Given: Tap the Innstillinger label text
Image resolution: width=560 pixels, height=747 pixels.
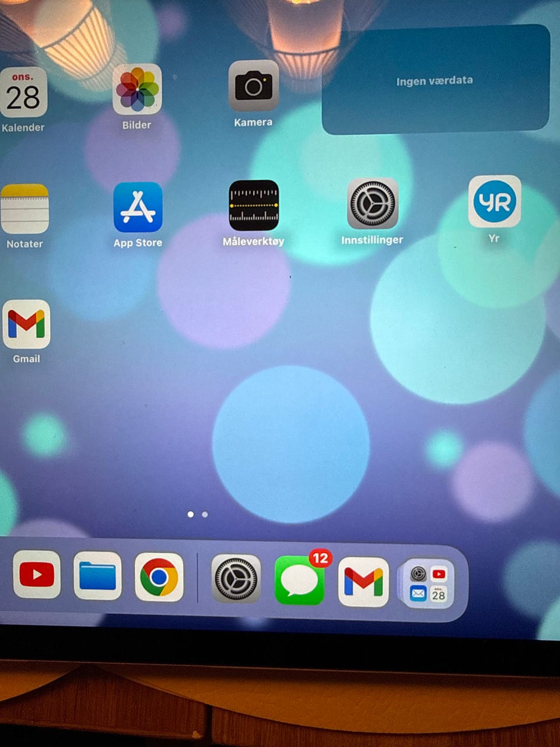Looking at the screenshot, I should pos(372,240).
